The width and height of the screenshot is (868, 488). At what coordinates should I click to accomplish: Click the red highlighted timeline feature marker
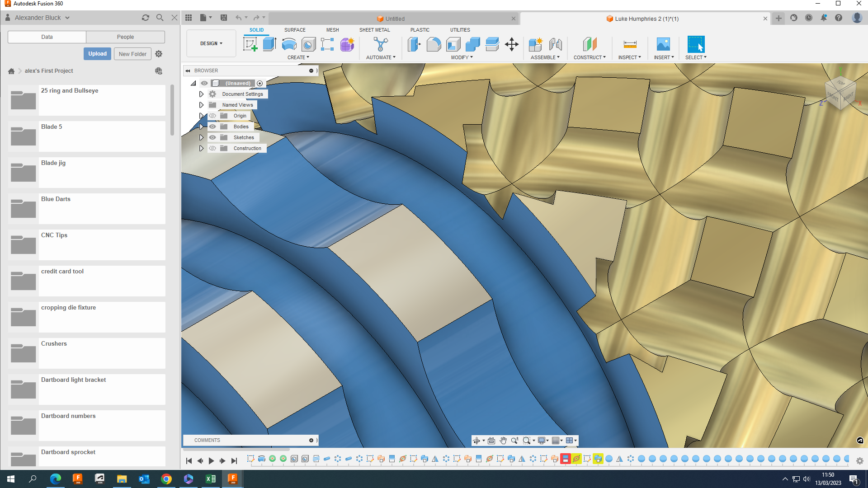coord(565,459)
